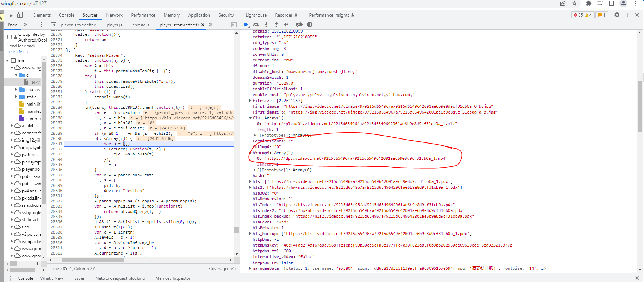Share this page from the address bar
Viewport: 644px width, 282px height.
563,4
